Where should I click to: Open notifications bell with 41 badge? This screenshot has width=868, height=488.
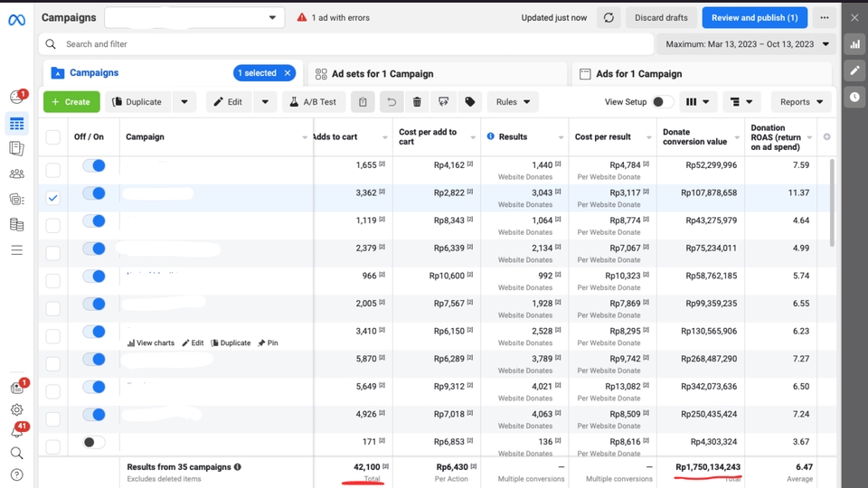point(18,430)
